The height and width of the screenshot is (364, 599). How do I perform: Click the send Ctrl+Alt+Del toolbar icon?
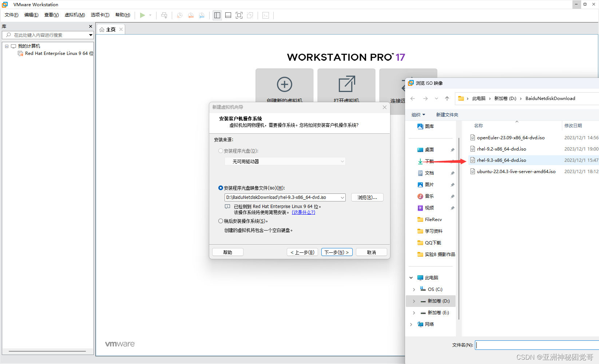(x=164, y=15)
